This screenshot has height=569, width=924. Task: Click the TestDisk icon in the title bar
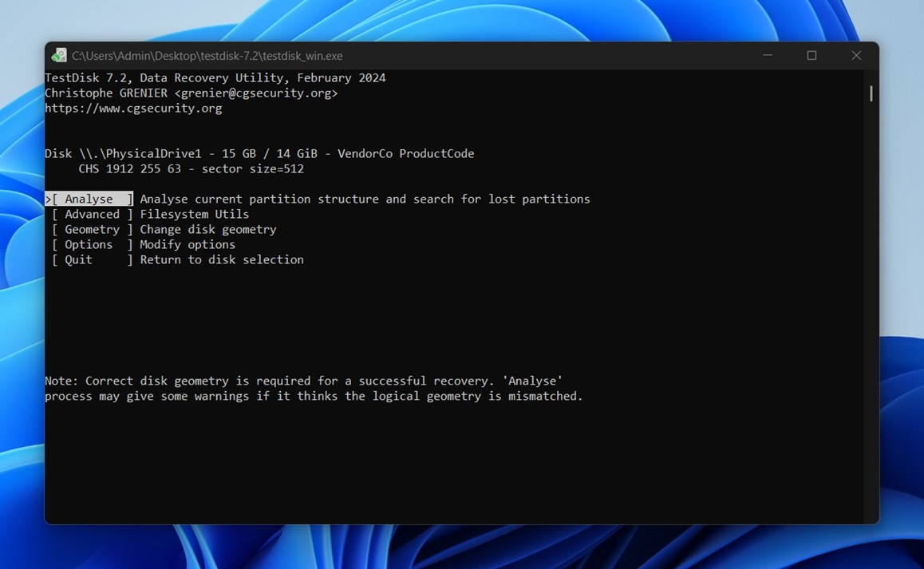pyautogui.click(x=59, y=55)
